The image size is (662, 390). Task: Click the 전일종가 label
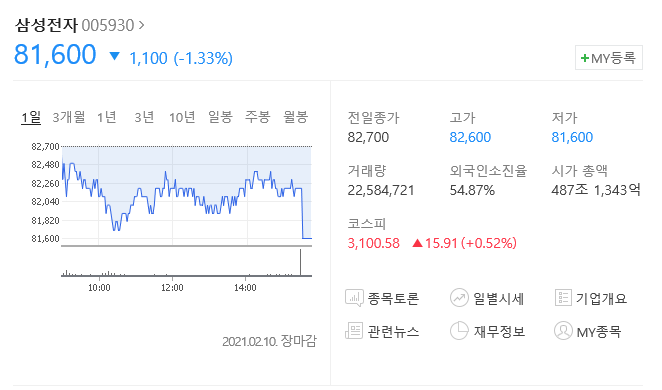coord(373,117)
